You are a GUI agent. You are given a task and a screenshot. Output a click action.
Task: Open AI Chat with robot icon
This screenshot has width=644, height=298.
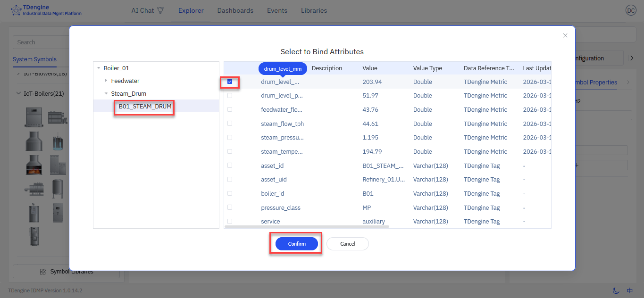click(x=160, y=10)
